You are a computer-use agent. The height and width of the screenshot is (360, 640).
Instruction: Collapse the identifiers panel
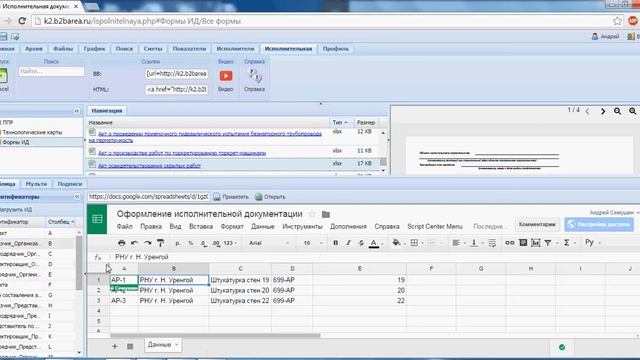pos(77,197)
